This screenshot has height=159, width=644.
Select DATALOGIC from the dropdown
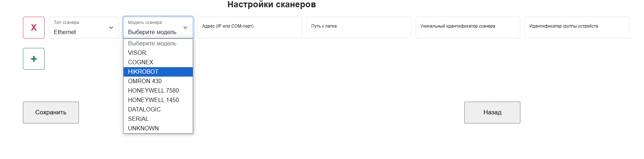coord(144,109)
